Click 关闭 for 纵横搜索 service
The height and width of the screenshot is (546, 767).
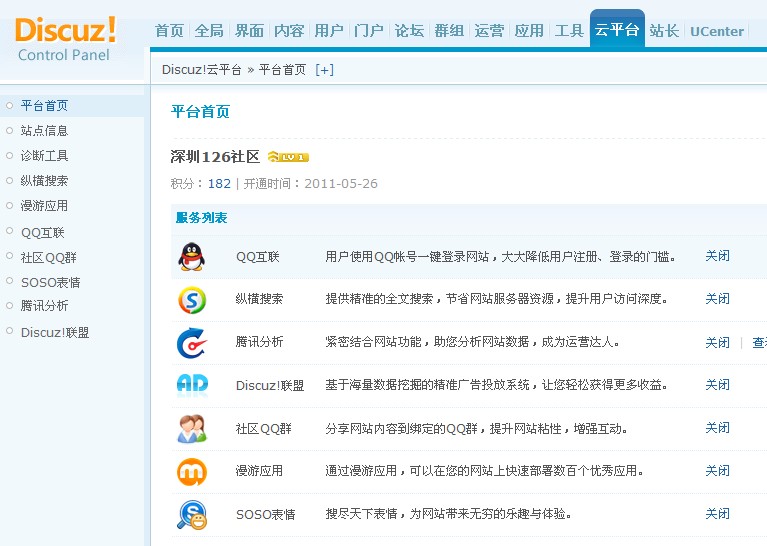pyautogui.click(x=717, y=299)
